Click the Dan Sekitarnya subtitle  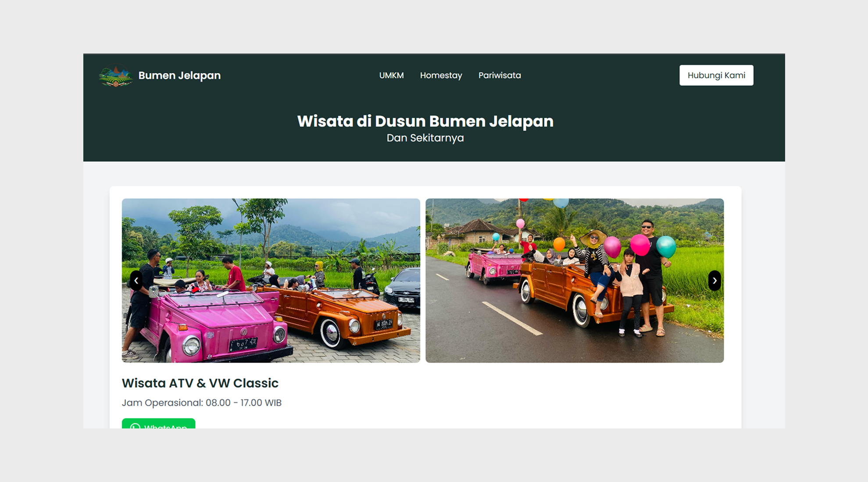pyautogui.click(x=425, y=137)
